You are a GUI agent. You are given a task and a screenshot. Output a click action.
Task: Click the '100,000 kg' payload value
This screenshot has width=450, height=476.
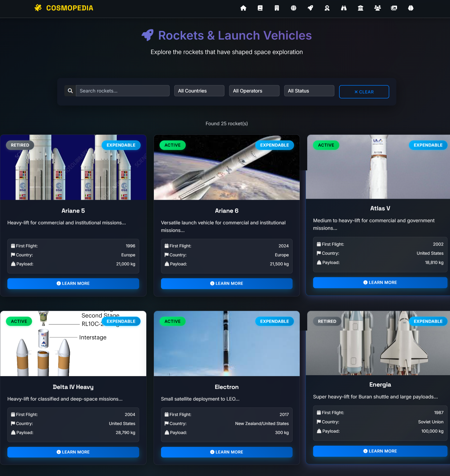pos(432,431)
